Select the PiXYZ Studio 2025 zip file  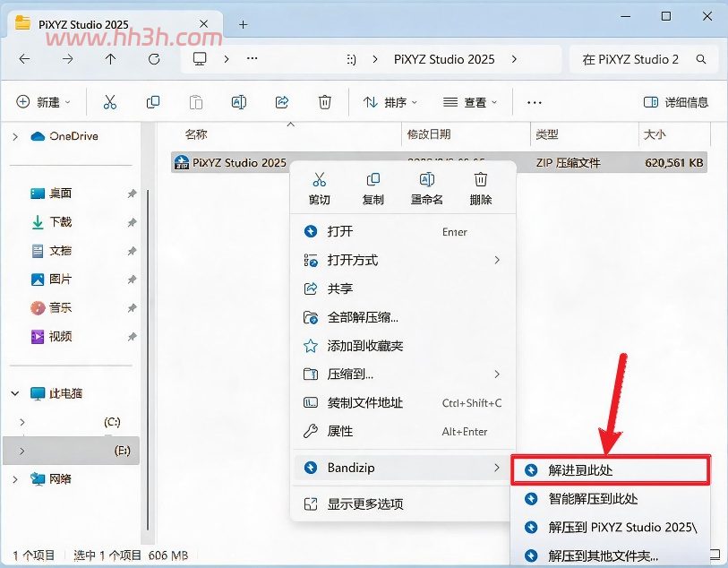point(439,162)
